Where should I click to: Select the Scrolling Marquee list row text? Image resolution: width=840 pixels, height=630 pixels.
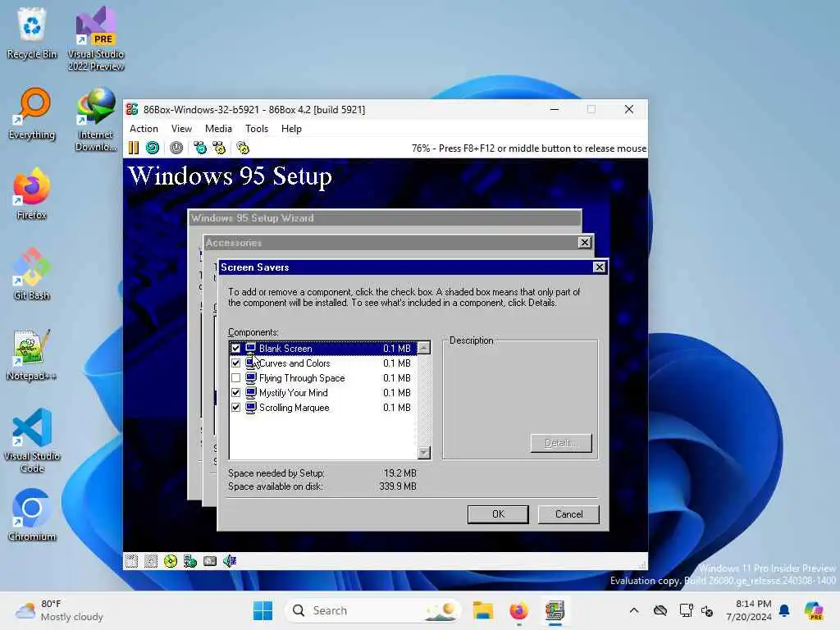click(x=294, y=408)
